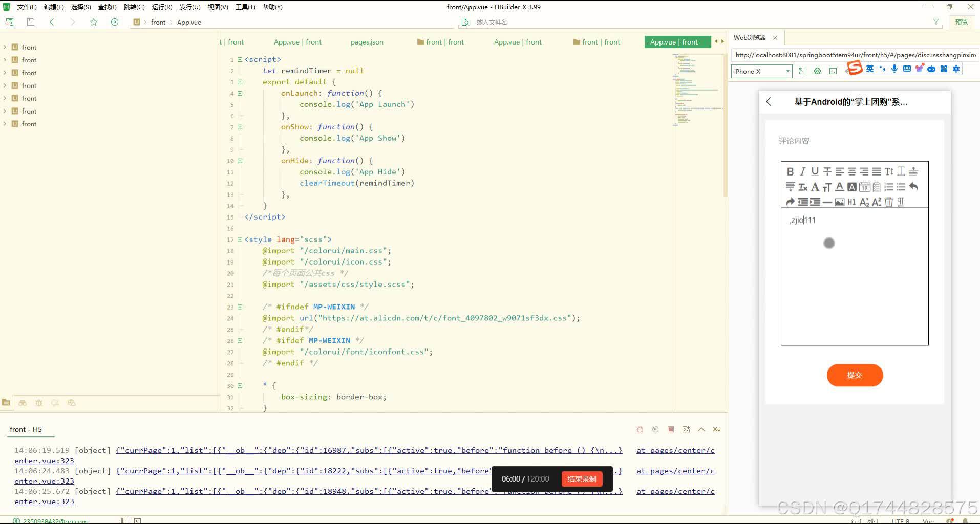Open log object with dep id 16987
980x524 pixels.
tap(369, 450)
